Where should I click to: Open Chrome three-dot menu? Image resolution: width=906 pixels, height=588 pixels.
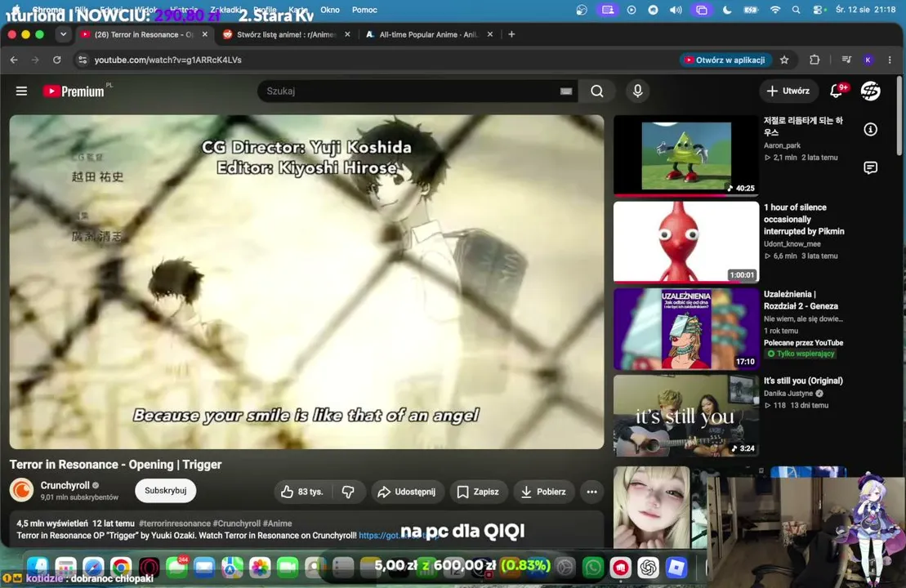[890, 60]
